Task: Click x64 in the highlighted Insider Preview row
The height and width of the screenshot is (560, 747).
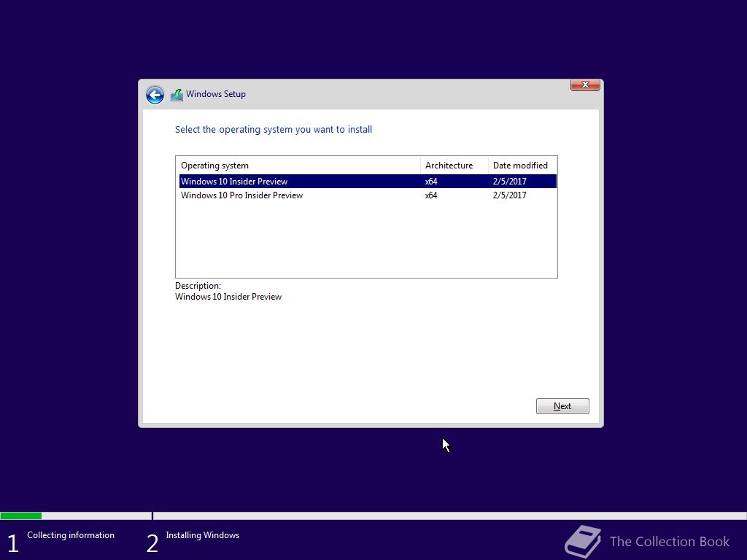Action: click(x=431, y=182)
